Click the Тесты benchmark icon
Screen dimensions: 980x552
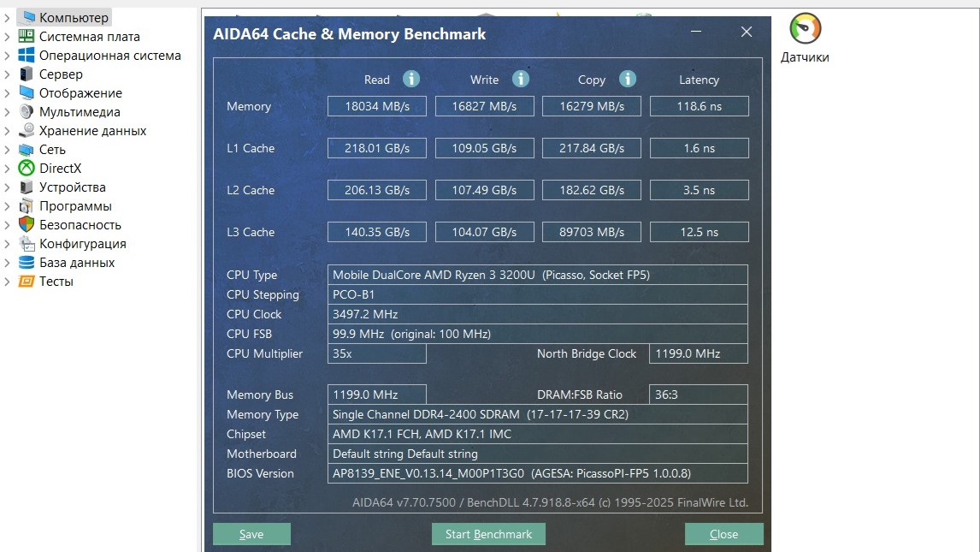click(27, 281)
